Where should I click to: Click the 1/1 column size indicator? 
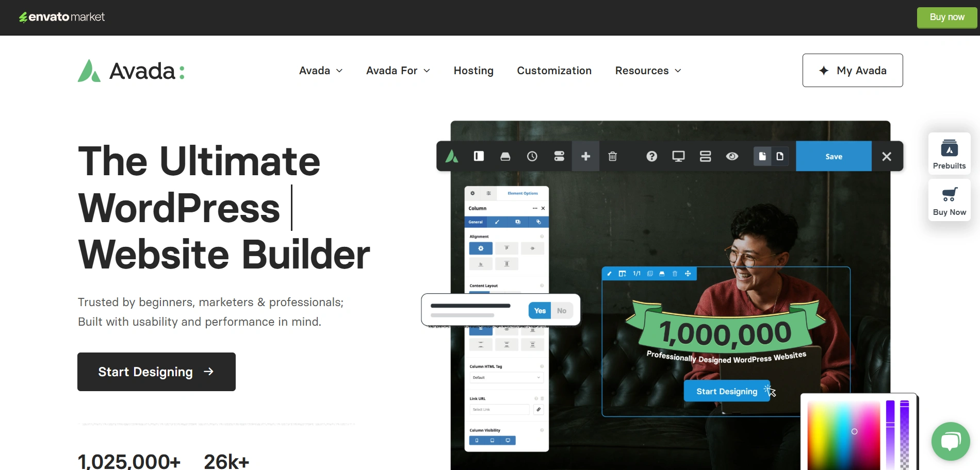[636, 274]
